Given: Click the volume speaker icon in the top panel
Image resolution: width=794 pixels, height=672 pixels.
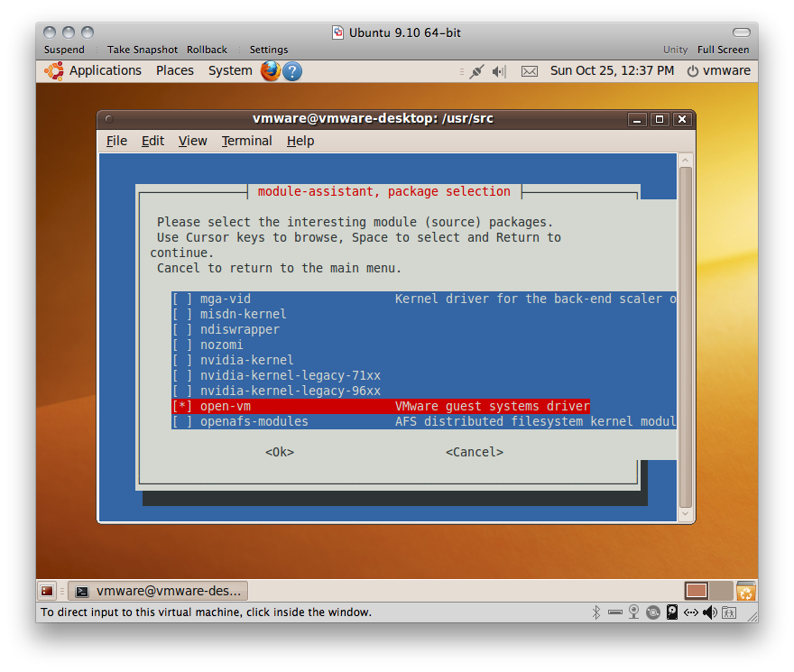Looking at the screenshot, I should (499, 71).
